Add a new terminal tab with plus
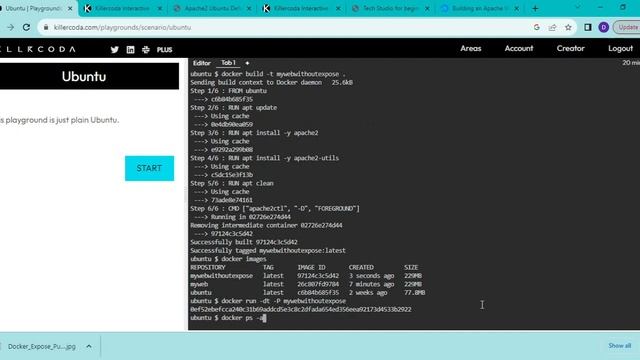Viewport: 640px width, 360px height. [247, 63]
